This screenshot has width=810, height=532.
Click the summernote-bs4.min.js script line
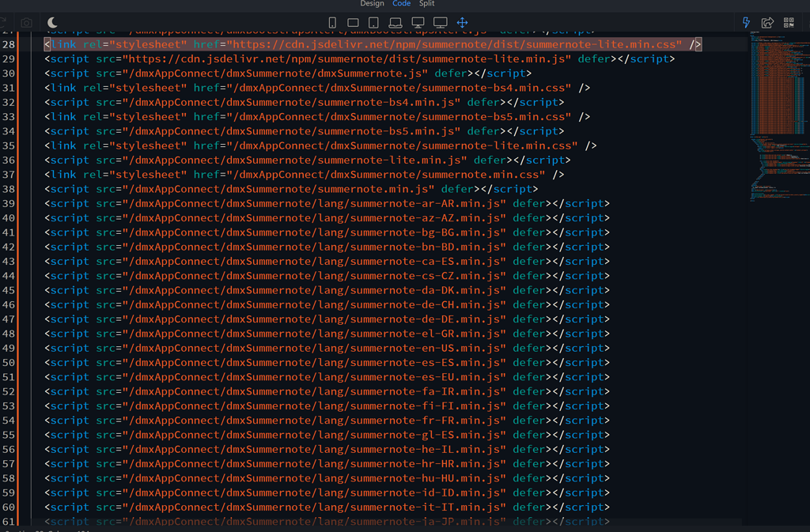pos(305,102)
